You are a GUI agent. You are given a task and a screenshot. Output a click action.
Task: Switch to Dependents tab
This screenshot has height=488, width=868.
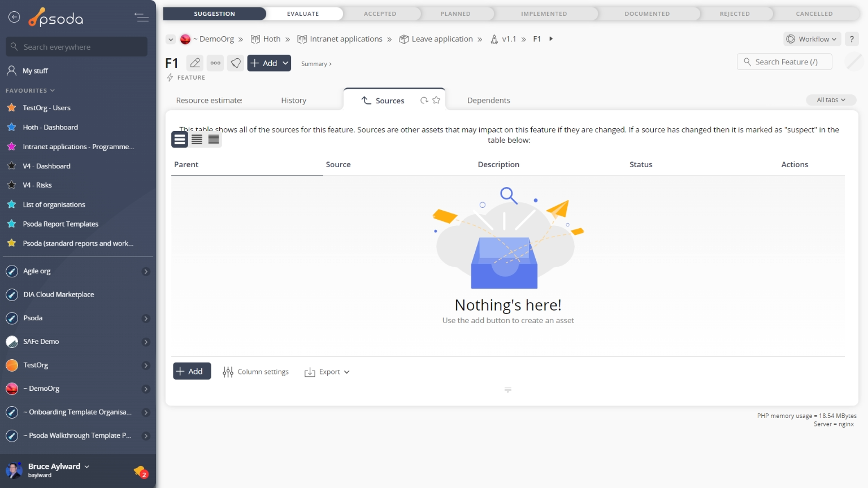[489, 101]
